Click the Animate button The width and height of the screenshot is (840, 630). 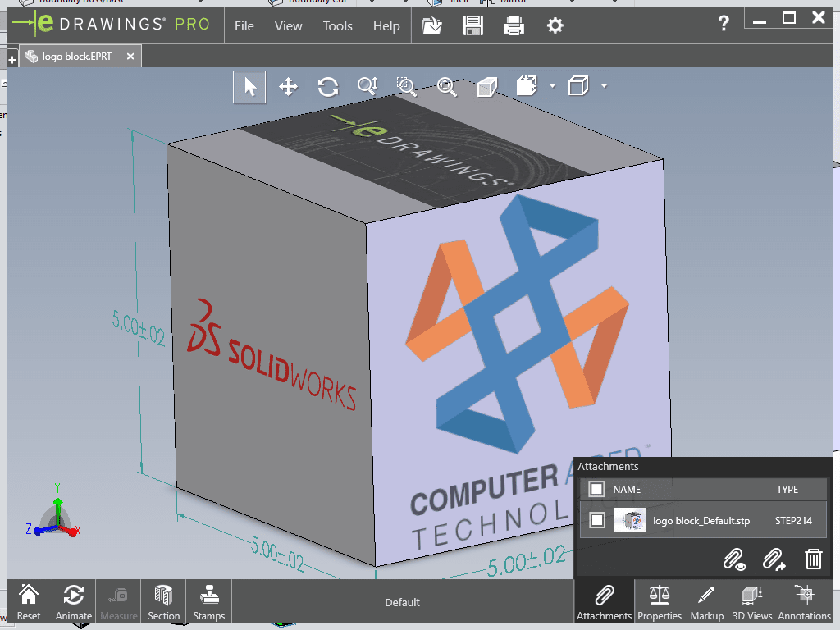coord(73,601)
